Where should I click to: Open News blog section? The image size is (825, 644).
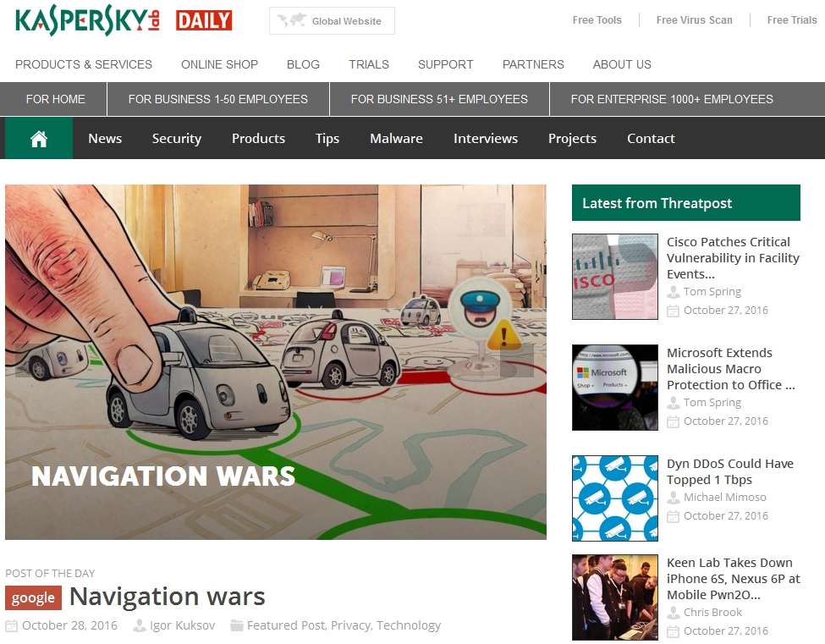coord(105,139)
